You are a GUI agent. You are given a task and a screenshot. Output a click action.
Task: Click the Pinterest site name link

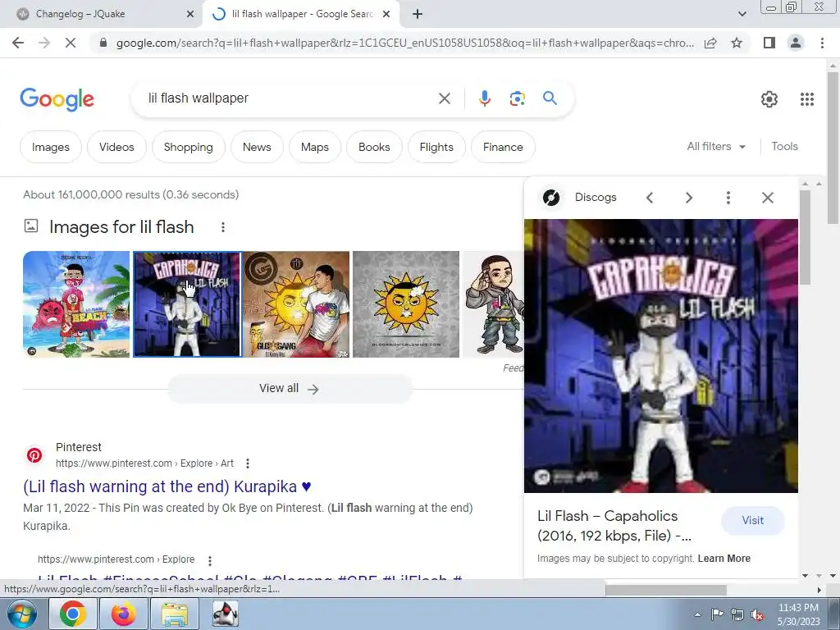[x=78, y=447]
